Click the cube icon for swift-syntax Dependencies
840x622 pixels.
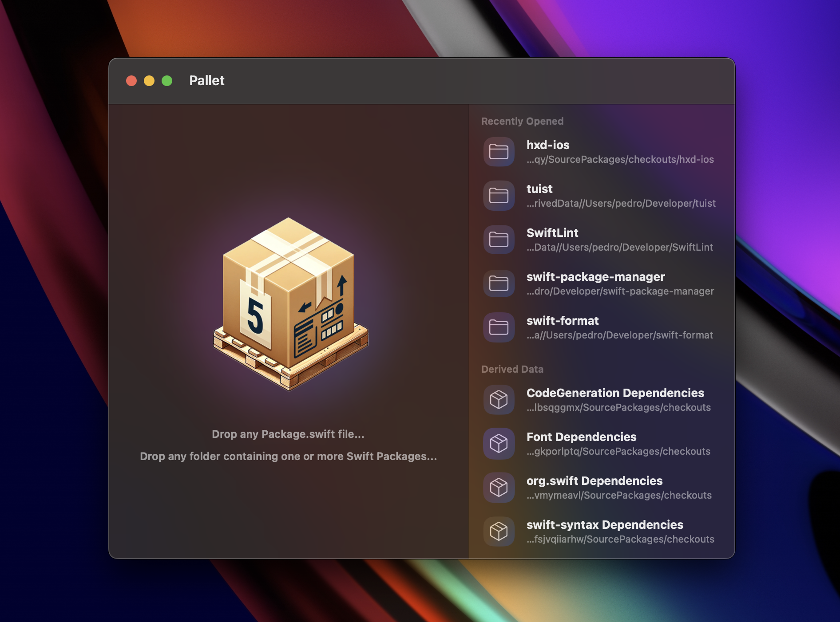click(499, 531)
